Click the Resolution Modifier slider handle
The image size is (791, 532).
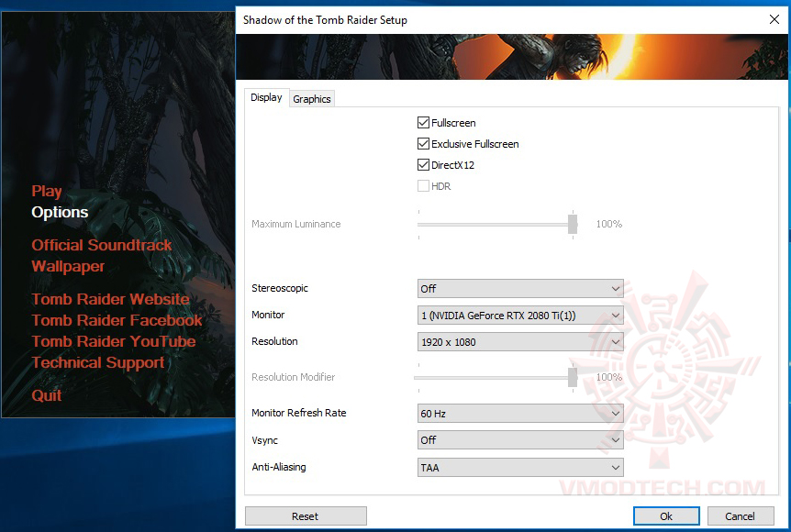(x=573, y=377)
